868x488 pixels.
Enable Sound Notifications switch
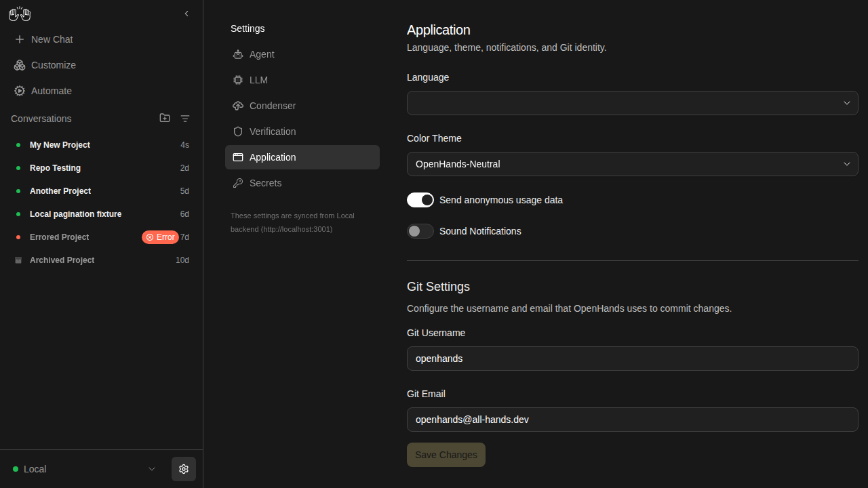pos(420,231)
